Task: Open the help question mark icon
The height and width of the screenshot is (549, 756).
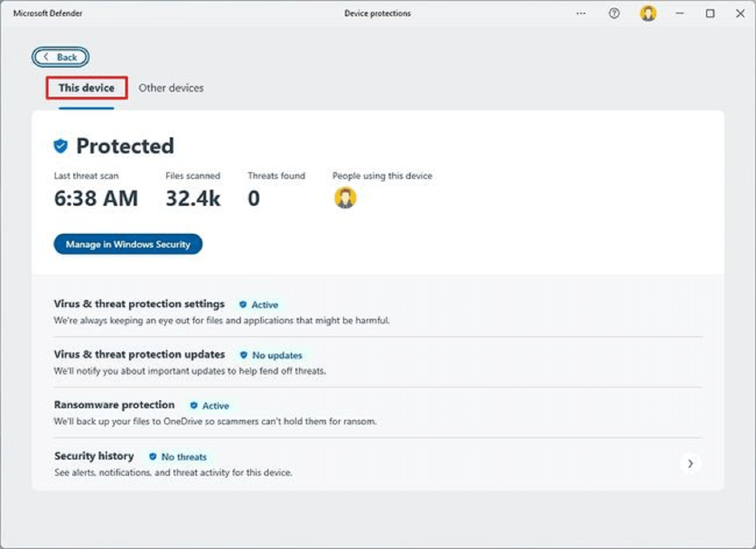Action: tap(614, 14)
